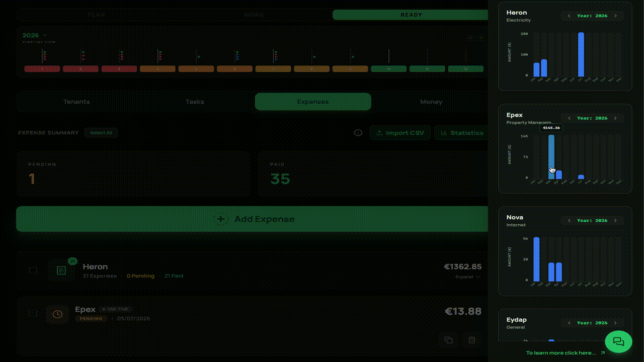
Task: Go to previous year on Epex chart
Action: (x=569, y=118)
